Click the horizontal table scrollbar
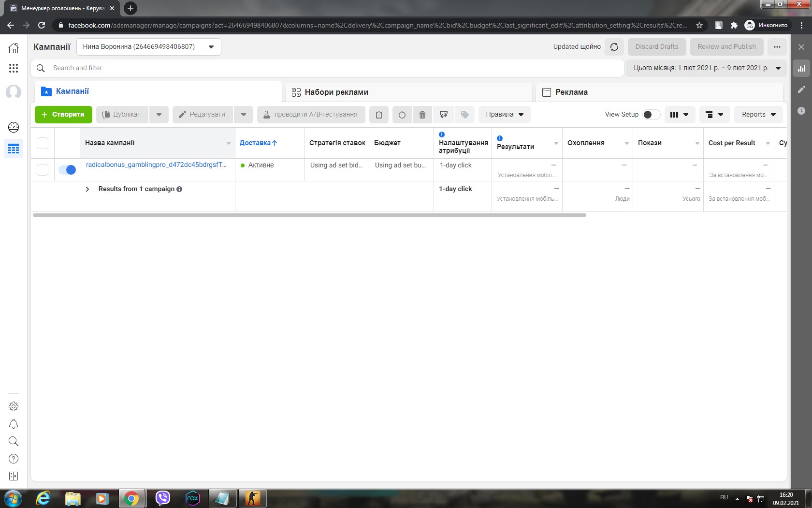 [x=309, y=215]
